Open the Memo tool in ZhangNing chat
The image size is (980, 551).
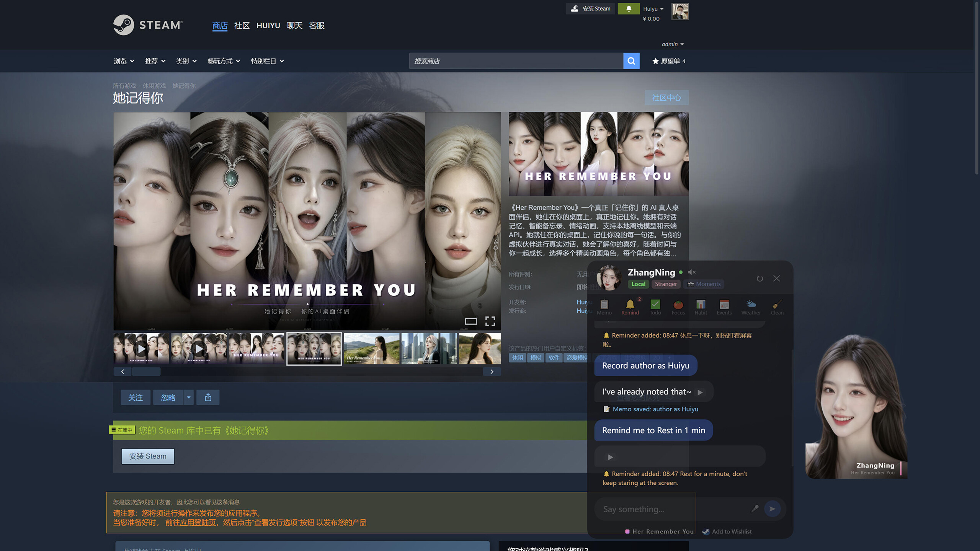tap(604, 307)
